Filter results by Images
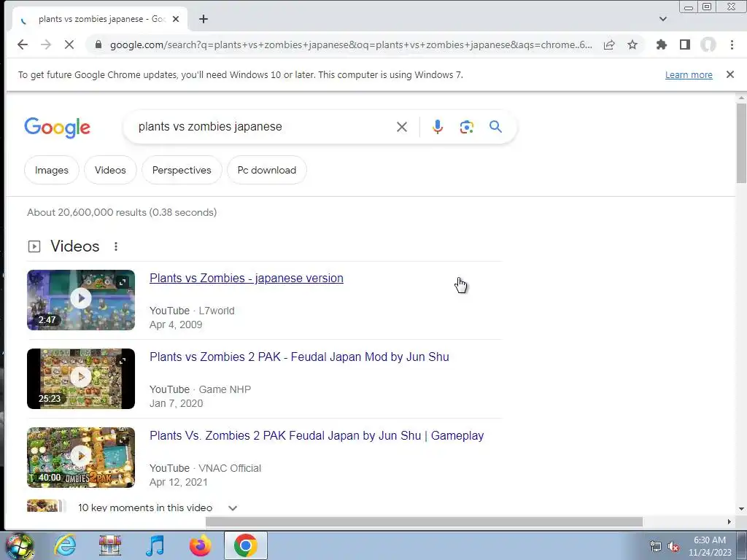The height and width of the screenshot is (560, 747). (x=52, y=170)
